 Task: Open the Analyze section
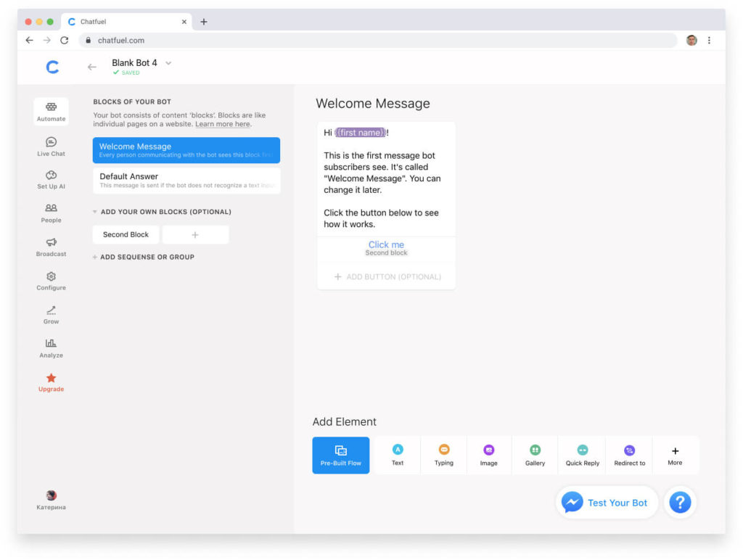(x=52, y=349)
